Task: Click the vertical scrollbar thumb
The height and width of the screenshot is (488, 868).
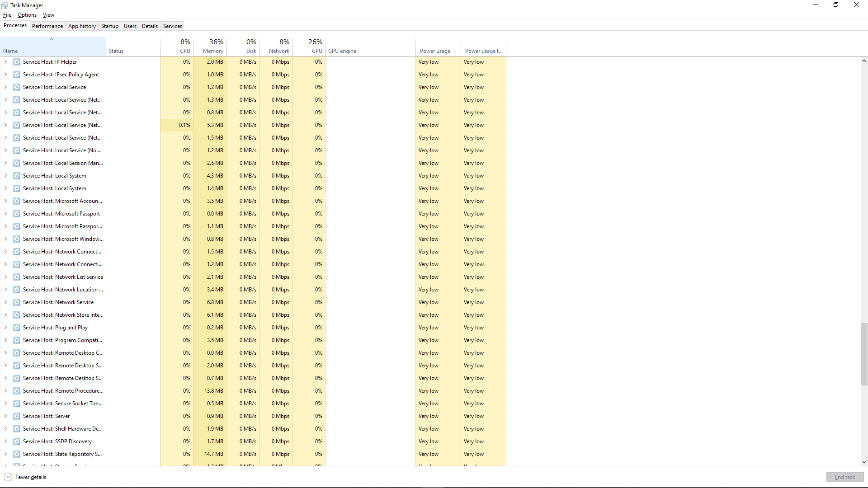Action: click(864, 354)
